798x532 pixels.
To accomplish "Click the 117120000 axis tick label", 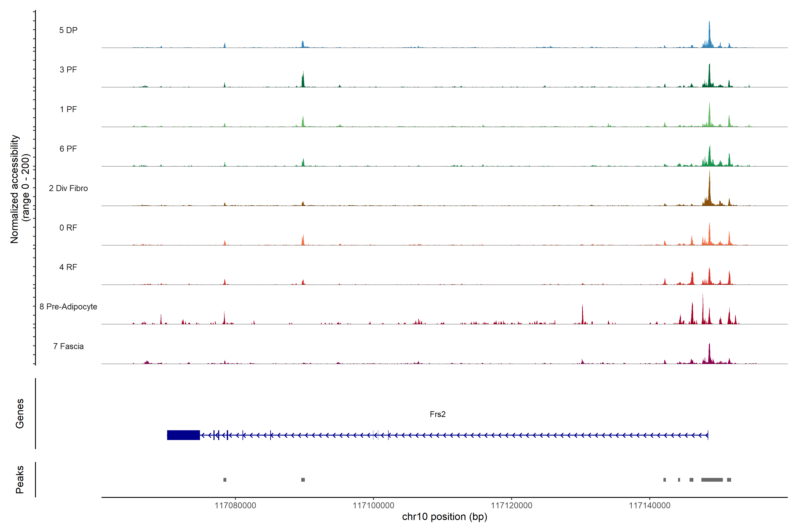I will [511, 506].
